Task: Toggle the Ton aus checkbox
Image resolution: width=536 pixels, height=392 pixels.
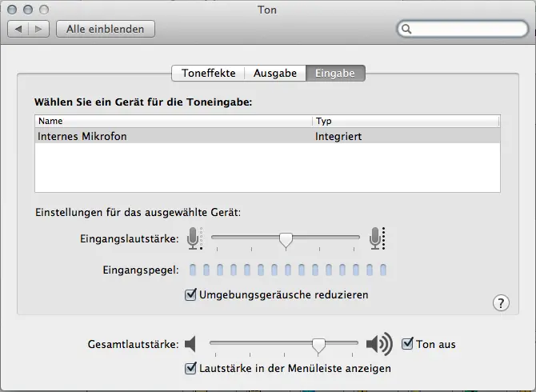Action: (407, 344)
